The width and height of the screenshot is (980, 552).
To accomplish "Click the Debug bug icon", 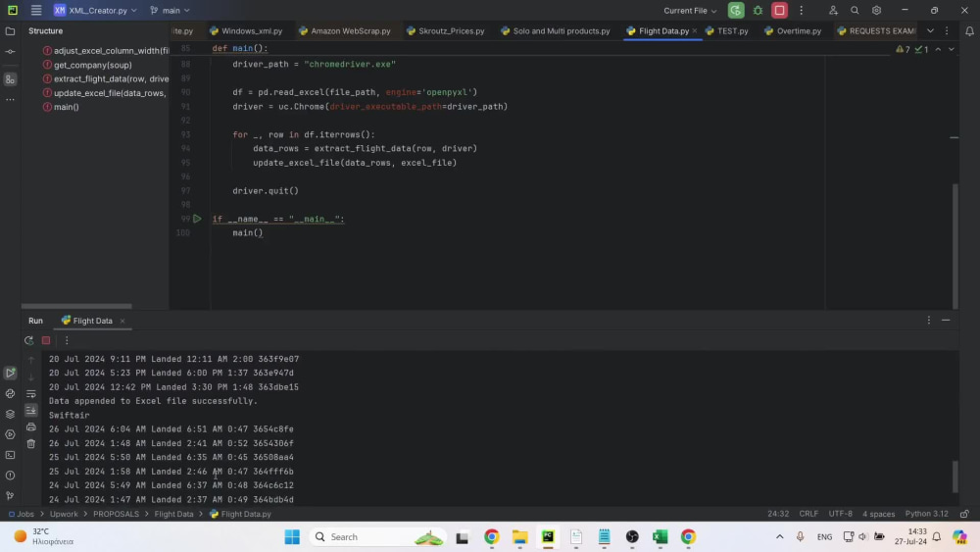I will (758, 11).
